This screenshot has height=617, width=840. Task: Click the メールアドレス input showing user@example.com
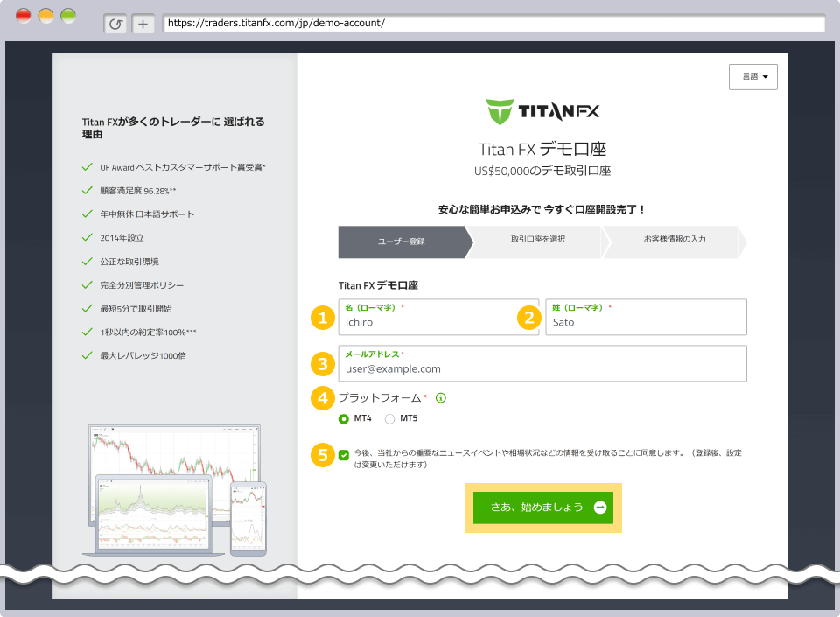tap(542, 363)
